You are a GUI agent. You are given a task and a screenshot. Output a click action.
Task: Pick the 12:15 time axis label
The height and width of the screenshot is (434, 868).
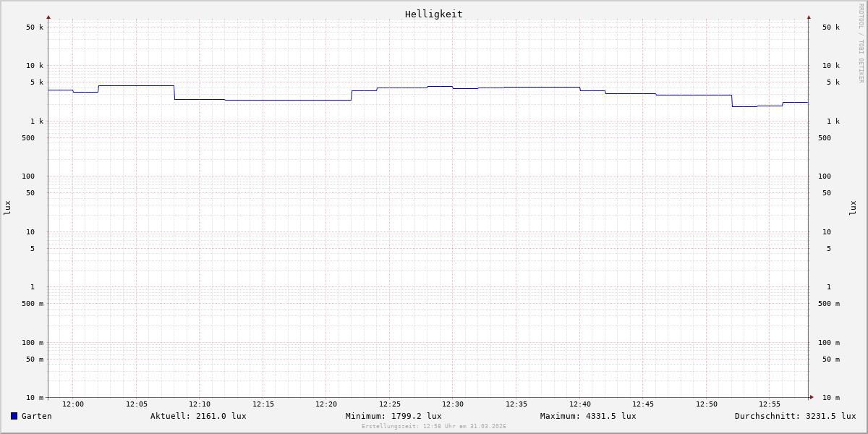pos(263,404)
